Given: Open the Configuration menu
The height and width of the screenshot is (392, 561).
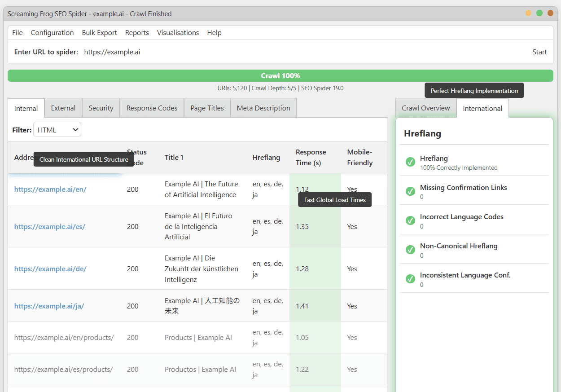Looking at the screenshot, I should coord(52,33).
